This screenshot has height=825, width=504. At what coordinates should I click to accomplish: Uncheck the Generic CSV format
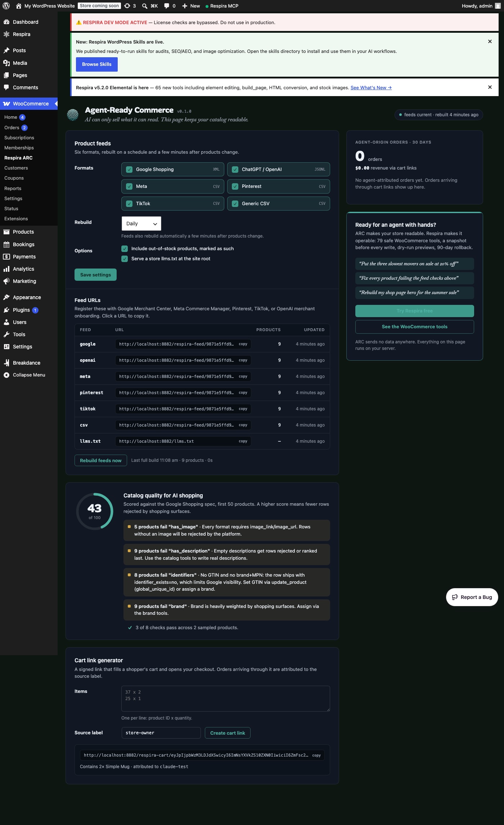point(235,204)
